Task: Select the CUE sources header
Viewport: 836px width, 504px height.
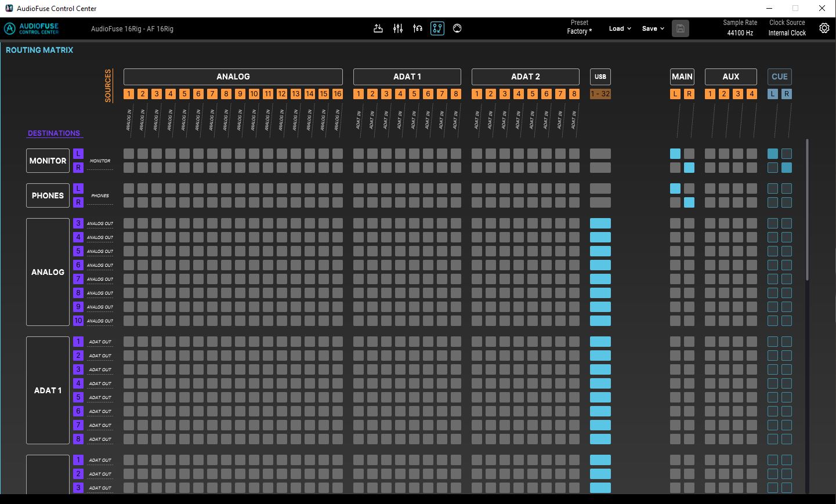Action: [780, 77]
